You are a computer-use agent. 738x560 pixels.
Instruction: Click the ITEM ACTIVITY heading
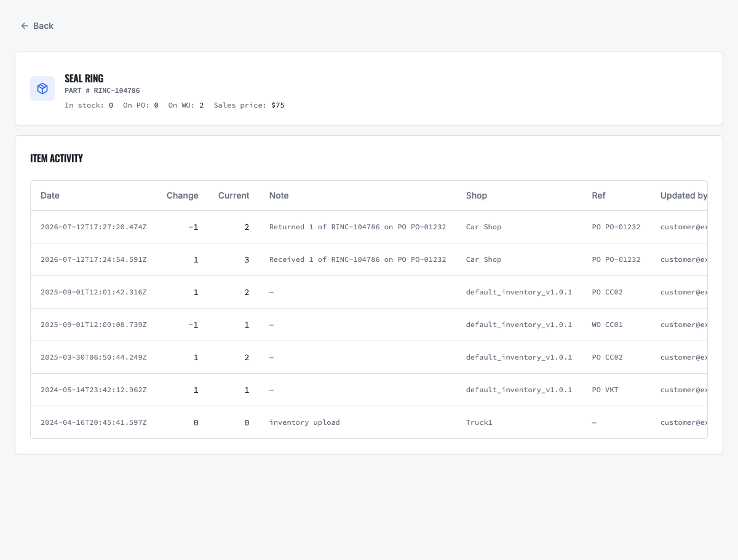57,159
